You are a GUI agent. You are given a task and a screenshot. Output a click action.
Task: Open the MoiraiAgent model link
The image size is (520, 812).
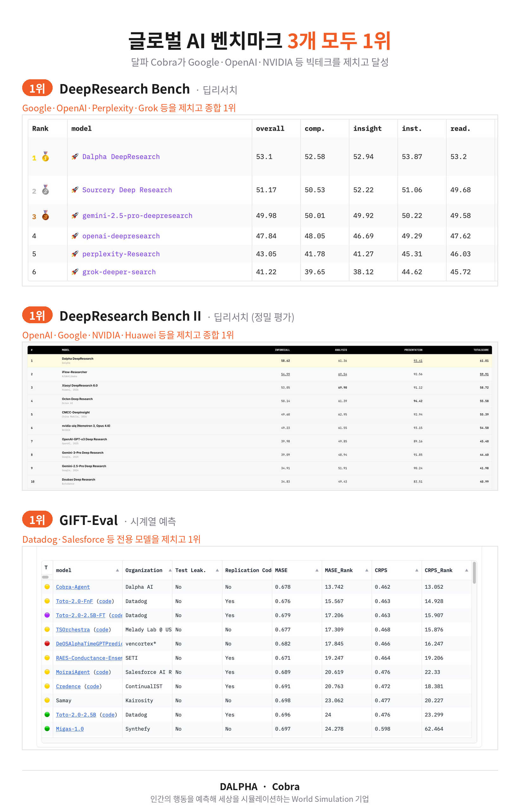pos(73,672)
